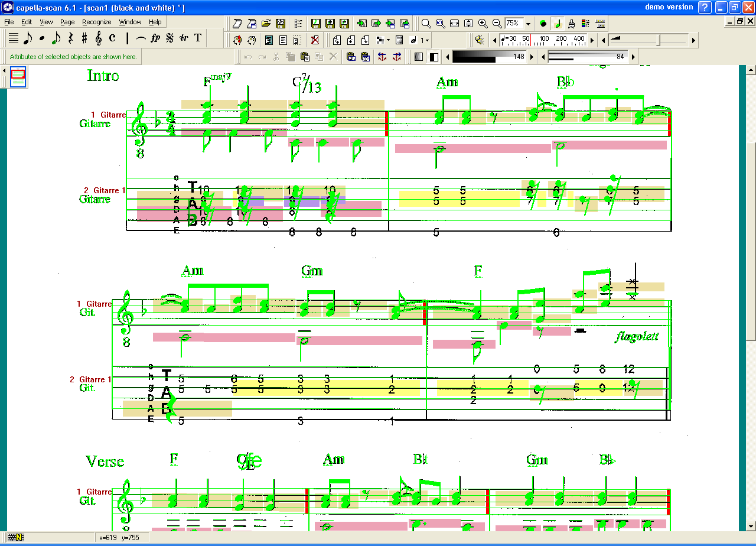Open the Window menu

click(x=130, y=22)
